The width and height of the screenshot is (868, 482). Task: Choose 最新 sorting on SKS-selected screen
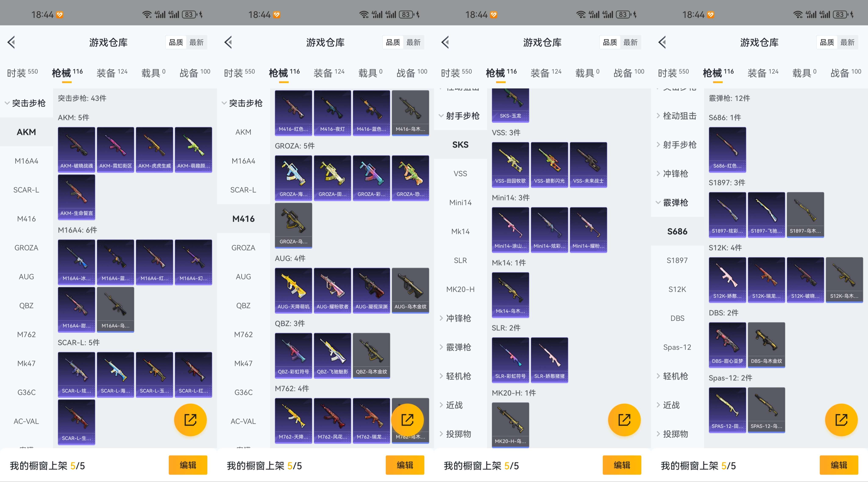[630, 42]
